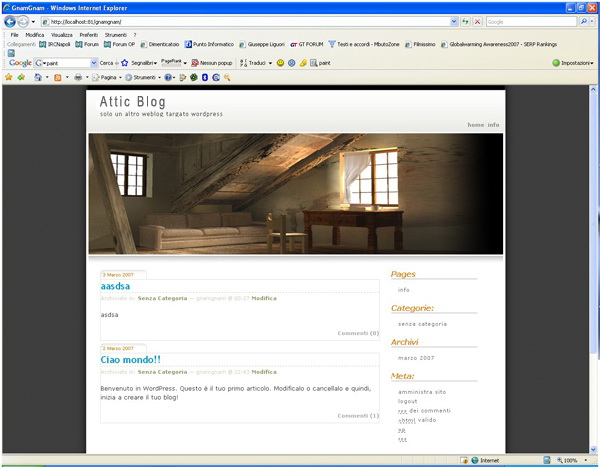Image resolution: width=600 pixels, height=467 pixels.
Task: Click the 'Commenti (1)' link
Action: click(x=357, y=415)
